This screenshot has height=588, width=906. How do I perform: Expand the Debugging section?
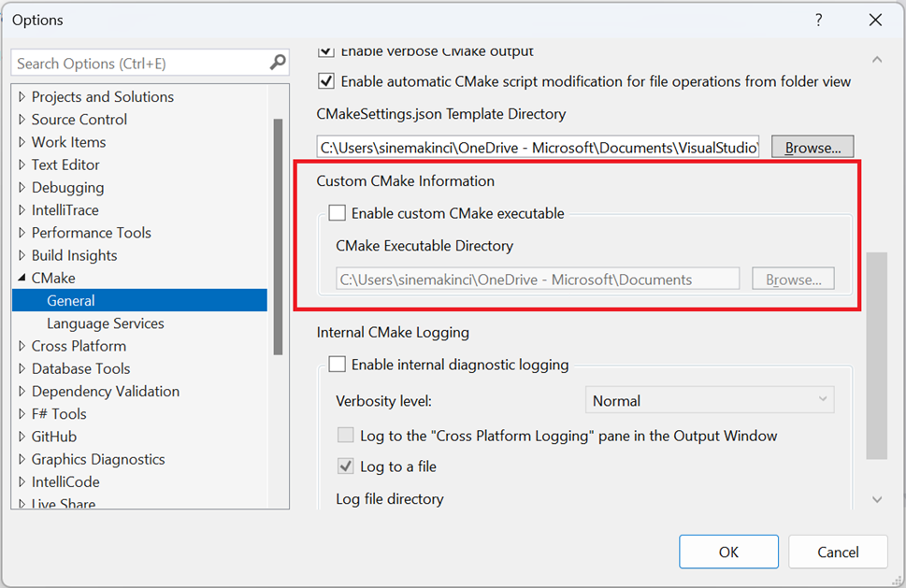23,187
